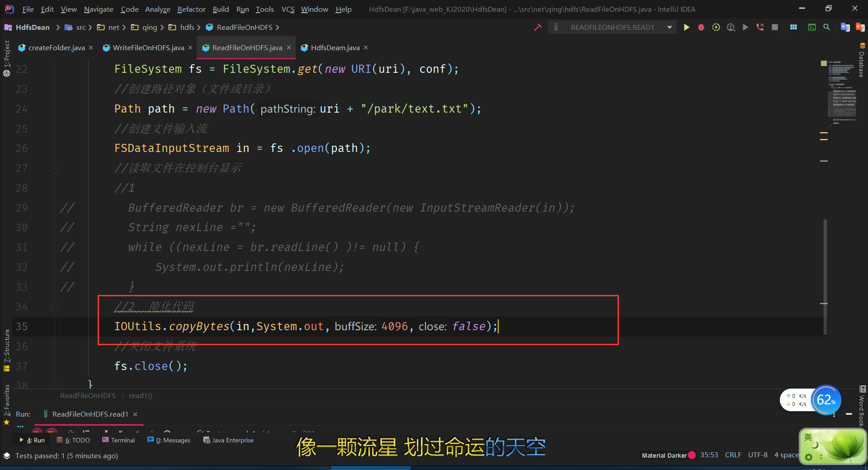Open the Refactor menu

191,9
